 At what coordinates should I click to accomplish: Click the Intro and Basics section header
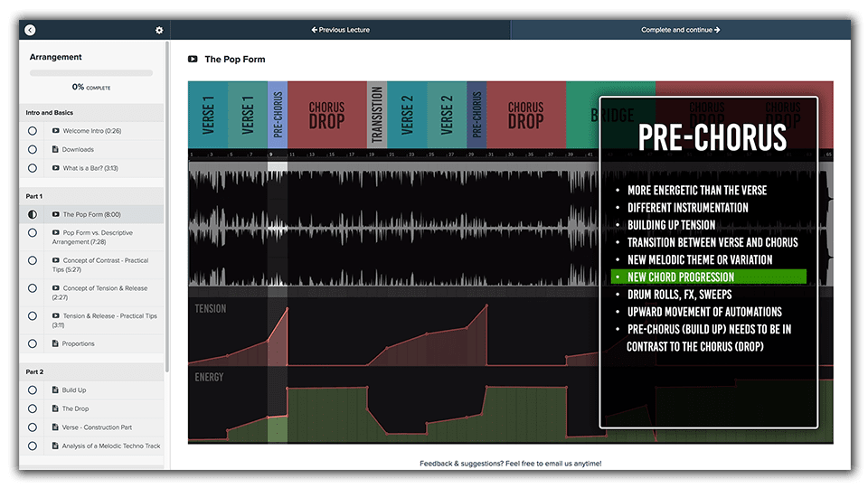click(91, 113)
